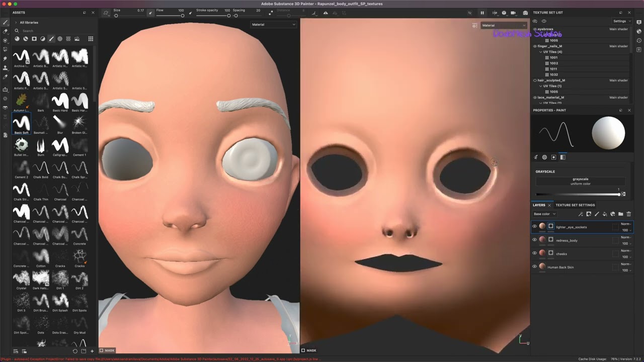Toggle visibility of finger_nails_M texture set
Screen dimensions: 644x362
(x=535, y=46)
